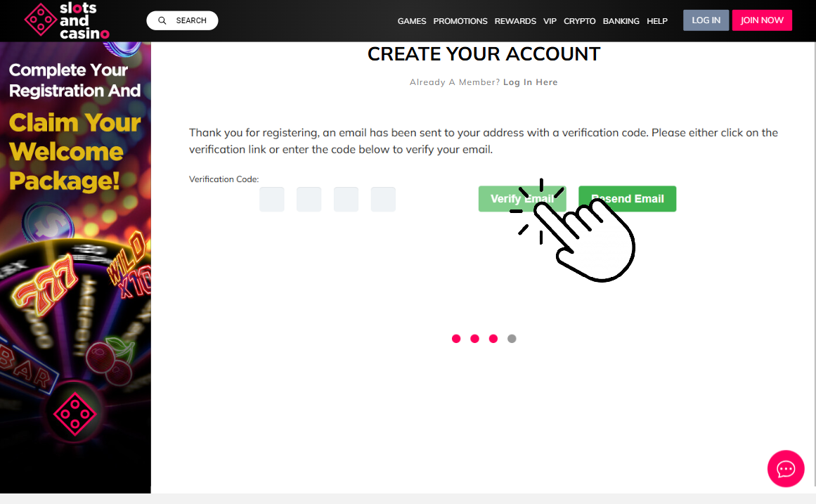Select the second registration step dot
Viewport: 816px width, 504px height.
[474, 339]
